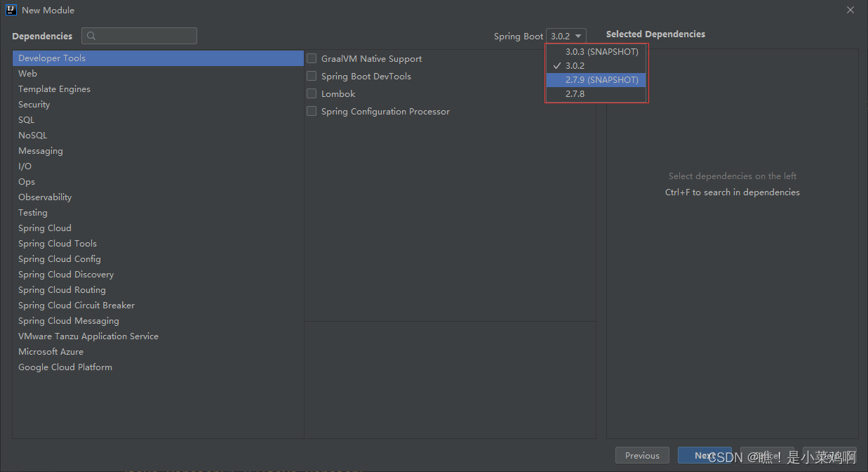The height and width of the screenshot is (472, 868).
Task: Enable Spring Configuration Processor checkbox
Action: pyautogui.click(x=312, y=112)
